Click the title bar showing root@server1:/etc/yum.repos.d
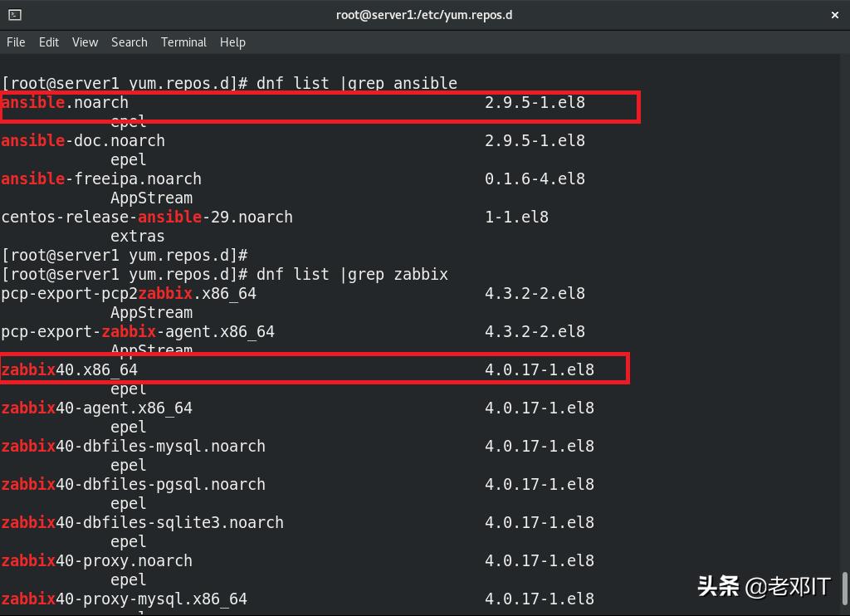850x616 pixels. click(x=425, y=14)
